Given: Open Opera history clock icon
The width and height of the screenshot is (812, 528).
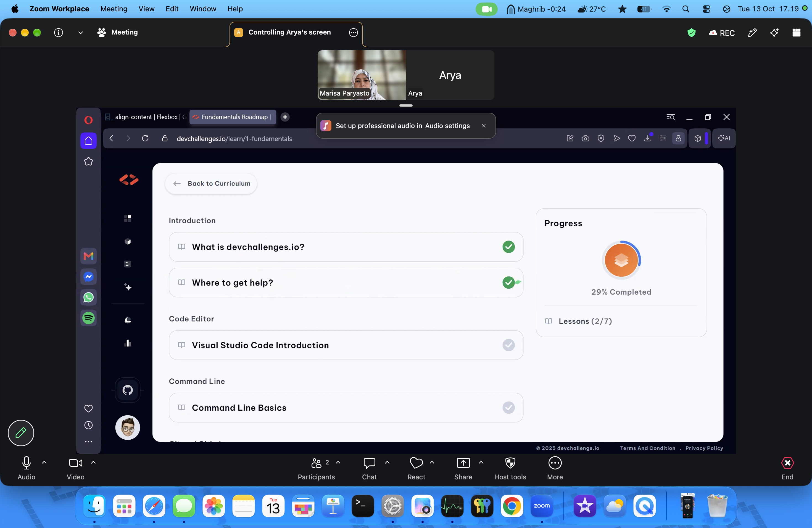Looking at the screenshot, I should [88, 425].
